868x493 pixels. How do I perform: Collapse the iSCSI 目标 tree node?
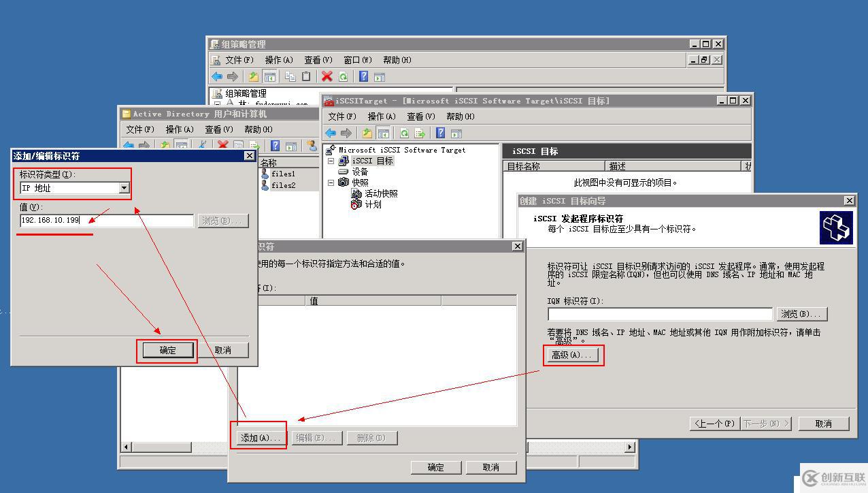(x=331, y=161)
